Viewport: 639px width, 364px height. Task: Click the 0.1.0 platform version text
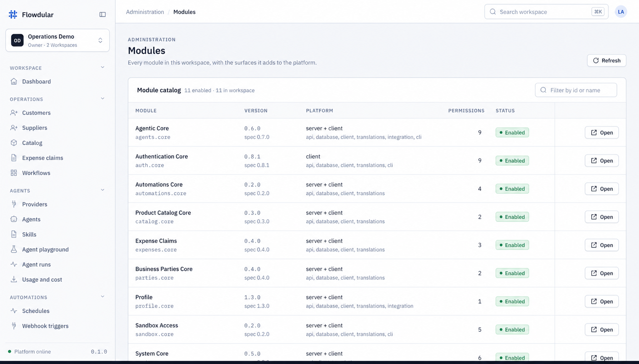coord(99,352)
